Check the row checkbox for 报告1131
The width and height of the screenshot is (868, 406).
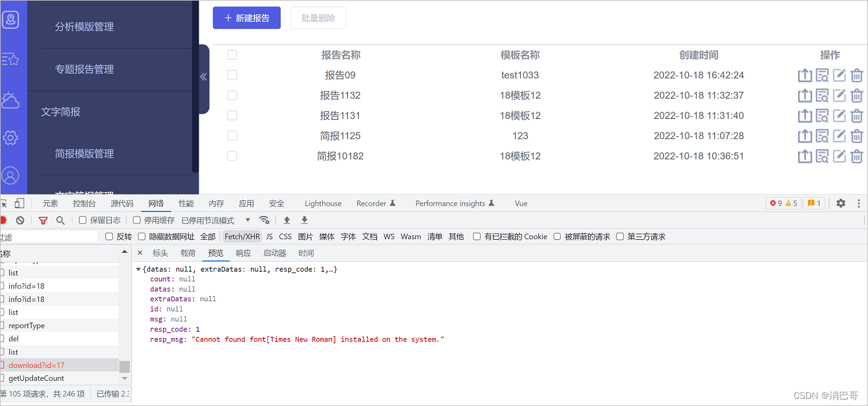coord(232,115)
